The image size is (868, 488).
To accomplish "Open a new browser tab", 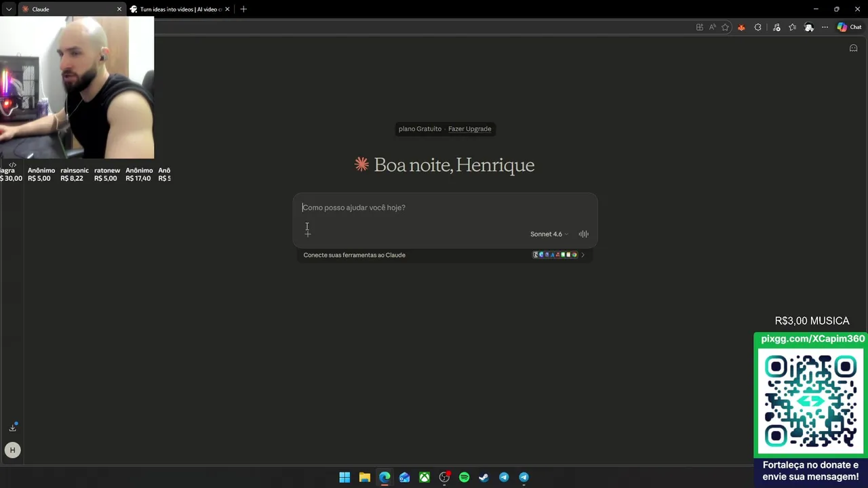I will (x=243, y=9).
